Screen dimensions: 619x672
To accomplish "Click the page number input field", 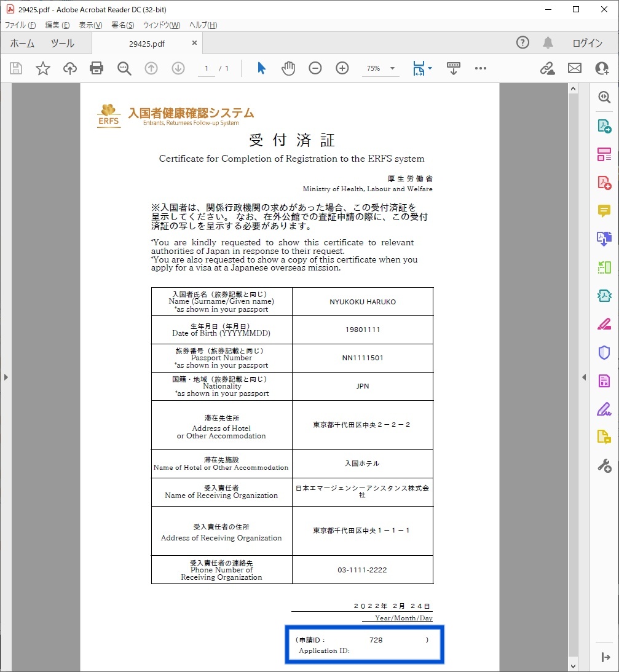I will [x=207, y=68].
